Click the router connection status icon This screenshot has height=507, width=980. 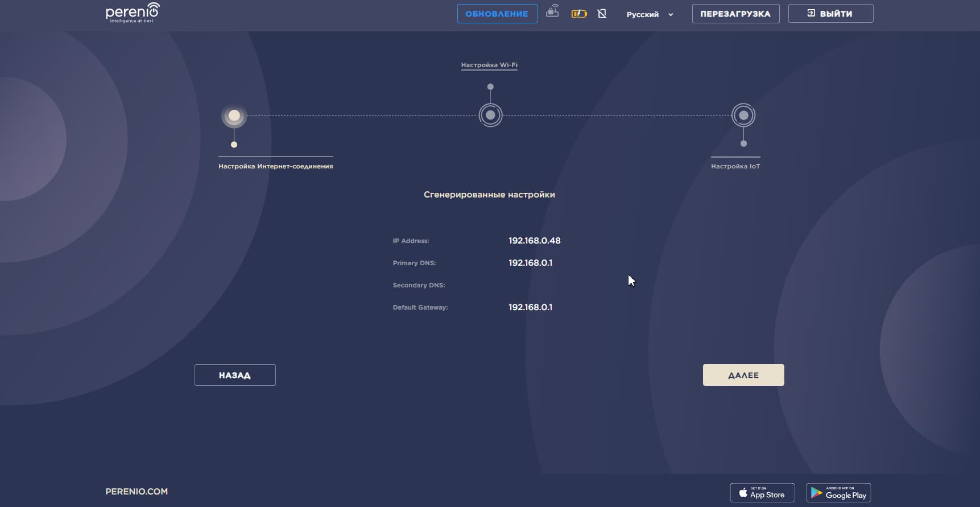(552, 11)
